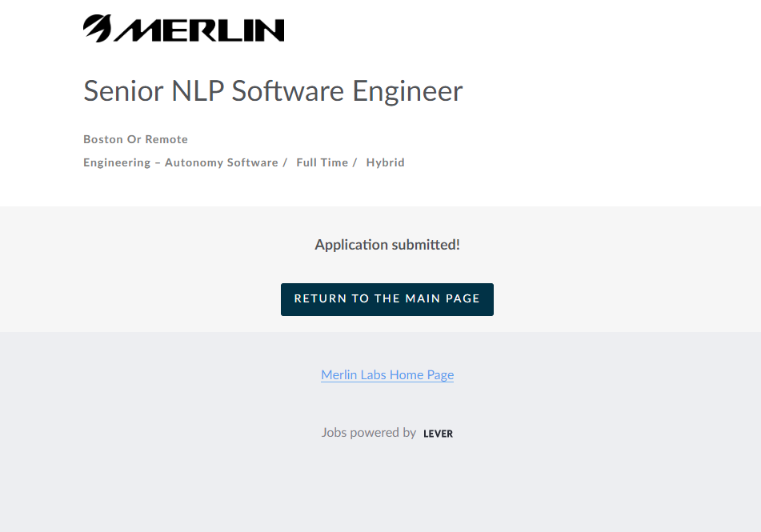Click the word "Boston" in location line
Screen dimensions: 761x532
click(103, 139)
